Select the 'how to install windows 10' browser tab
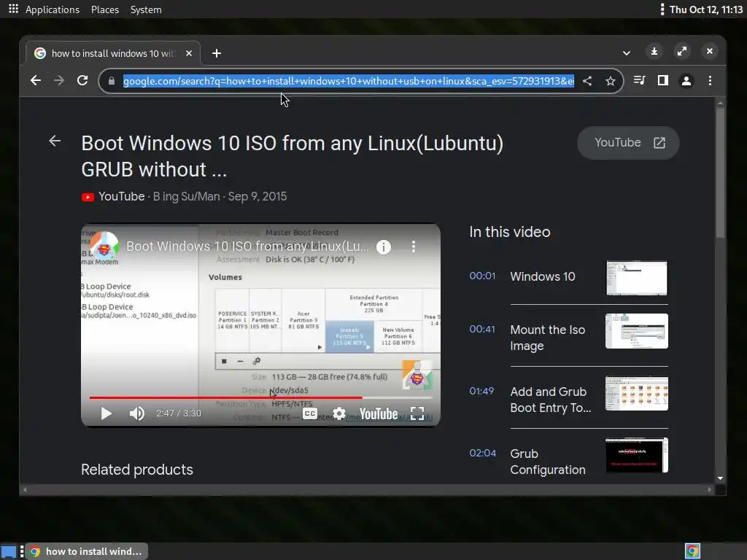Screen dimensions: 747x560 coord(113,53)
